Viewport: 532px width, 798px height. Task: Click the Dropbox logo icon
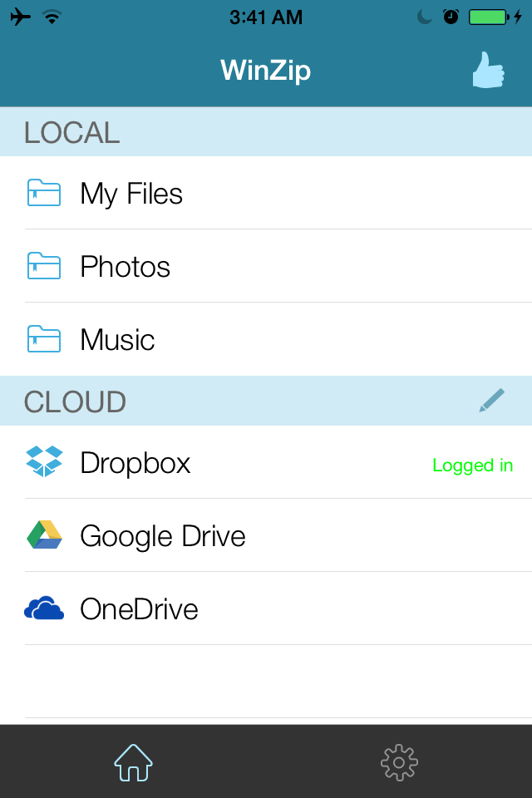coord(44,461)
